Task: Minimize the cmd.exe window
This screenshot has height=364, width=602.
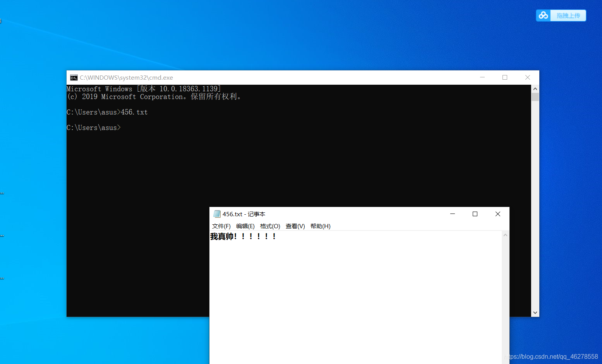Action: [x=482, y=77]
